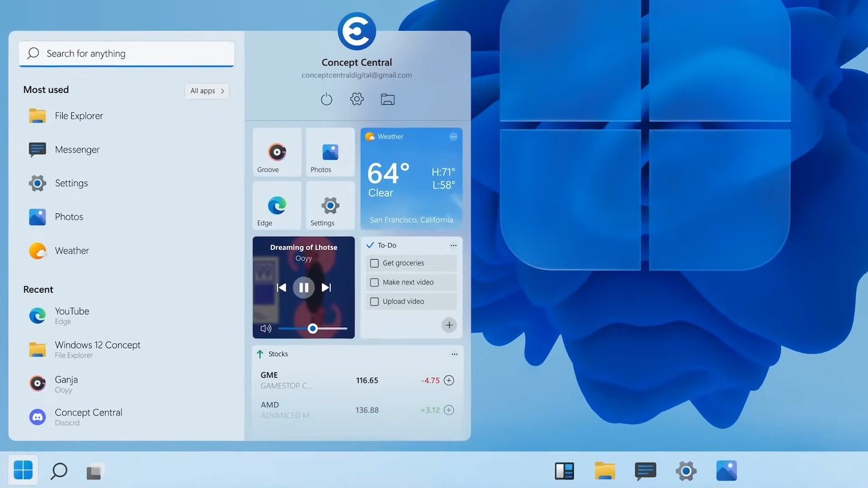Viewport: 868px width, 488px height.
Task: Open Task View on the taskbar
Action: (94, 472)
